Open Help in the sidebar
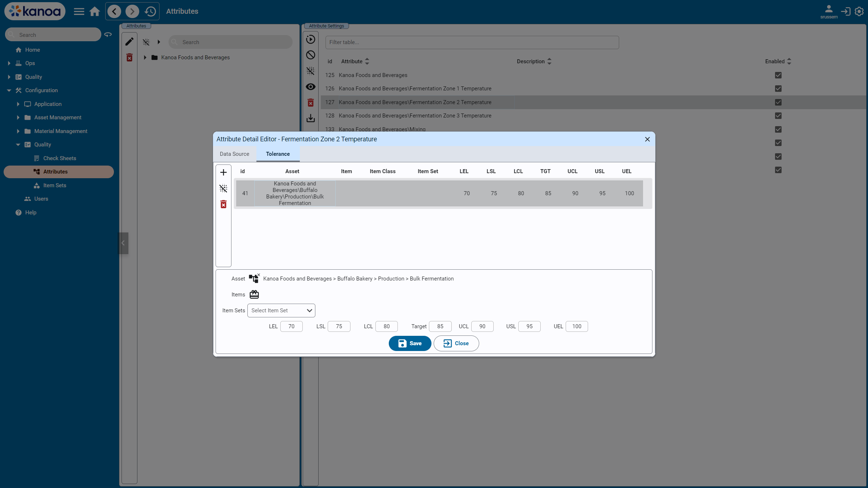The width and height of the screenshot is (868, 488). [x=31, y=213]
